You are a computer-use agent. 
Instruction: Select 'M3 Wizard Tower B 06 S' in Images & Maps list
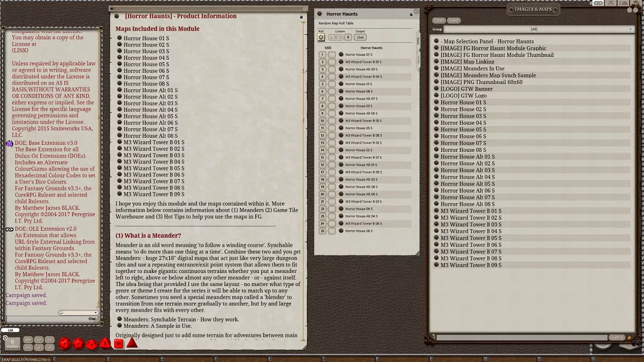coord(471,245)
